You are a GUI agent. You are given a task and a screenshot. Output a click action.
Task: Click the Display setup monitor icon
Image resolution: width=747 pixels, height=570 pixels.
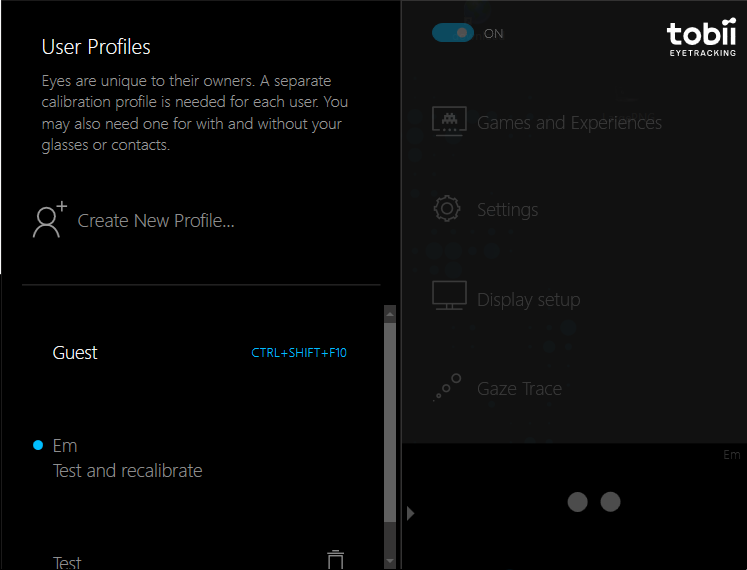(x=449, y=295)
